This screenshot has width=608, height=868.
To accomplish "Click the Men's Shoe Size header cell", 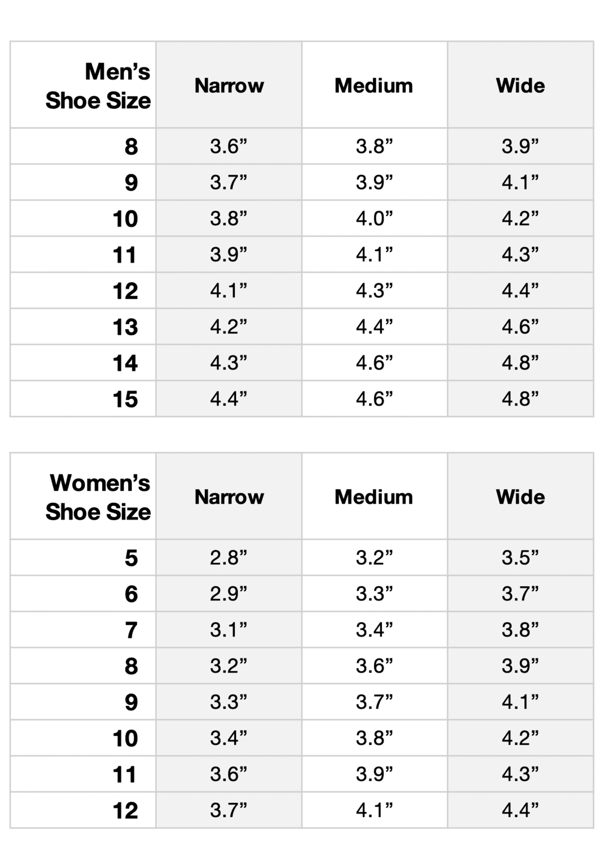I will tap(97, 86).
